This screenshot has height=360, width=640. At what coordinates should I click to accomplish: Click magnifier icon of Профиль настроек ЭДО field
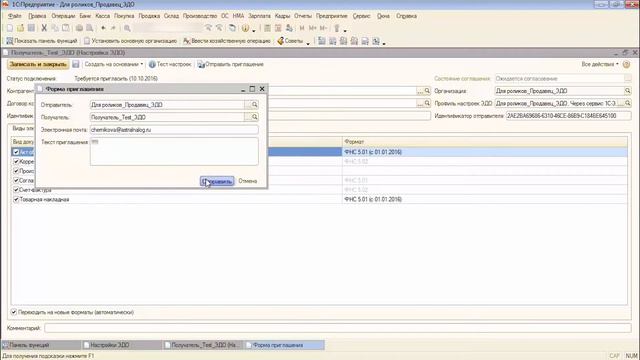point(627,103)
